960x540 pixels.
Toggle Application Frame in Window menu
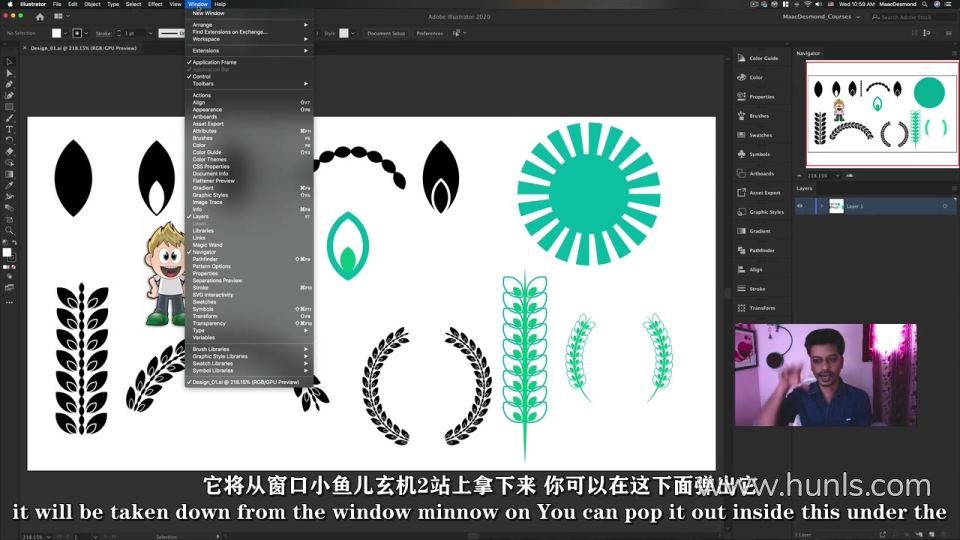tap(249, 62)
